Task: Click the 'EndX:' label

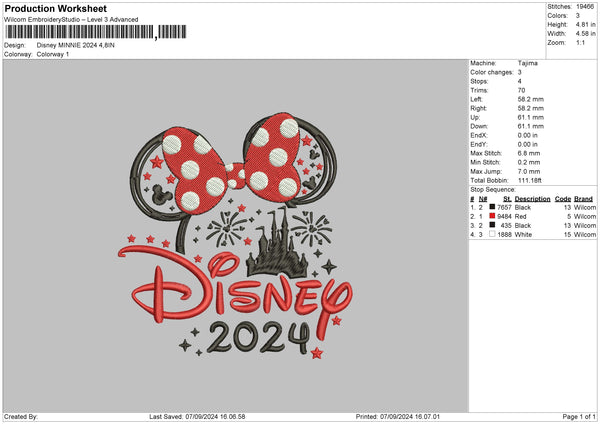Action: pos(479,135)
